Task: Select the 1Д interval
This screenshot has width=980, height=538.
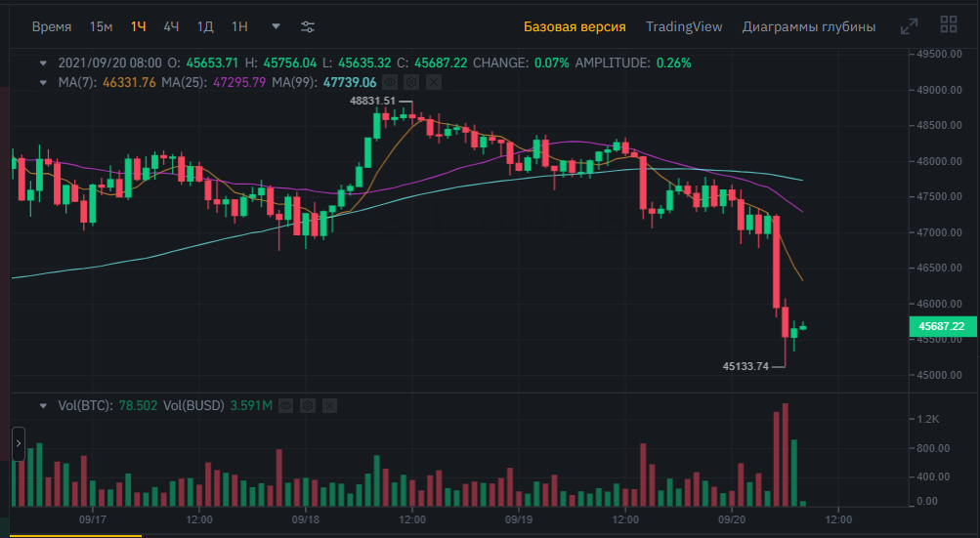Action: click(205, 27)
